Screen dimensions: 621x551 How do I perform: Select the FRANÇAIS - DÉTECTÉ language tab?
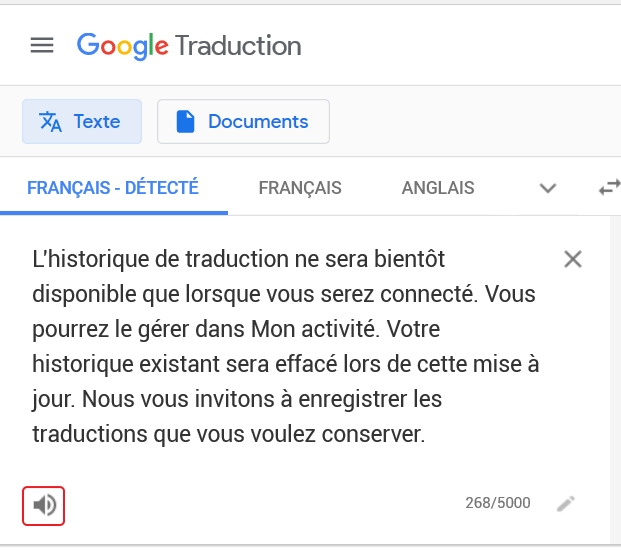click(113, 188)
